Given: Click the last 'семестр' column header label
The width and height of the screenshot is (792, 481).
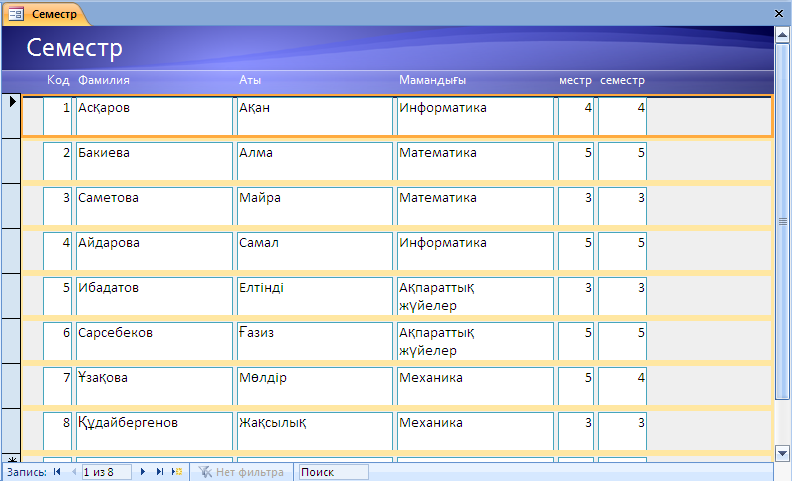Looking at the screenshot, I should coord(622,80).
